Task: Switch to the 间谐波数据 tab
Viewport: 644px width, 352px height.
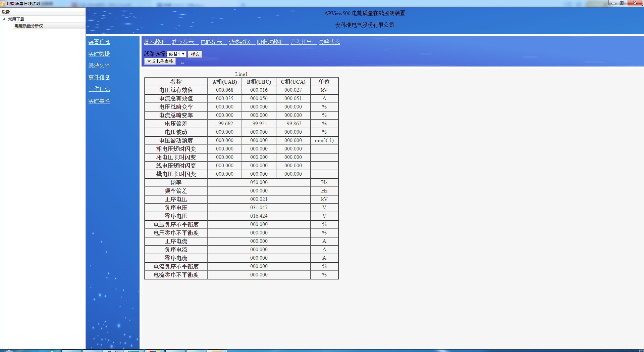Action: pyautogui.click(x=270, y=42)
